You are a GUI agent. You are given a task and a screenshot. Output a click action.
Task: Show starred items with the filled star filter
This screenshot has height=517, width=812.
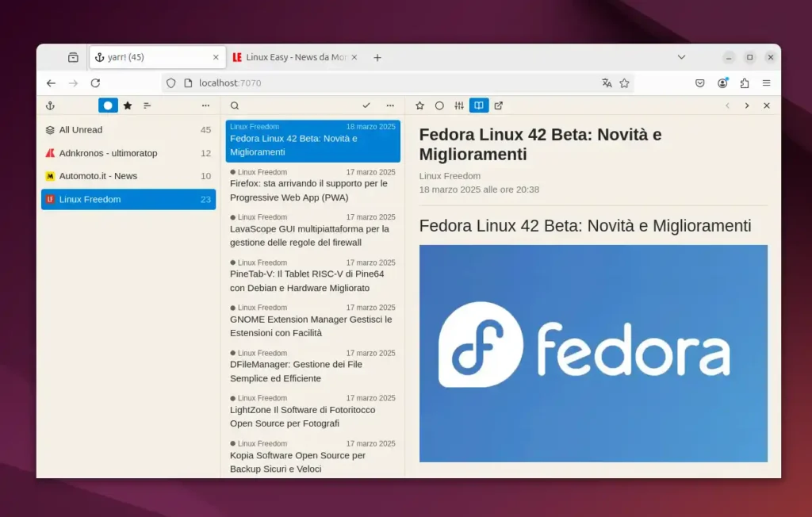128,105
